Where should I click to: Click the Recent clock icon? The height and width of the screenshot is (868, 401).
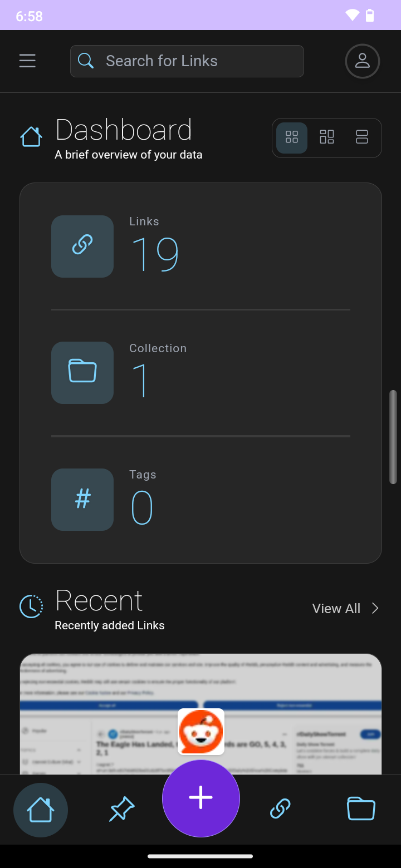point(31,606)
